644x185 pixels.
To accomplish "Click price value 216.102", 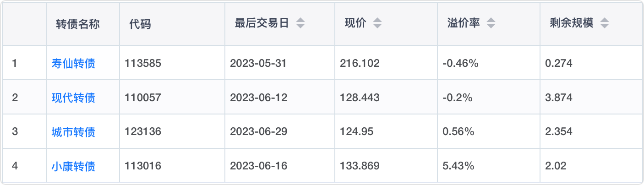I will (360, 63).
